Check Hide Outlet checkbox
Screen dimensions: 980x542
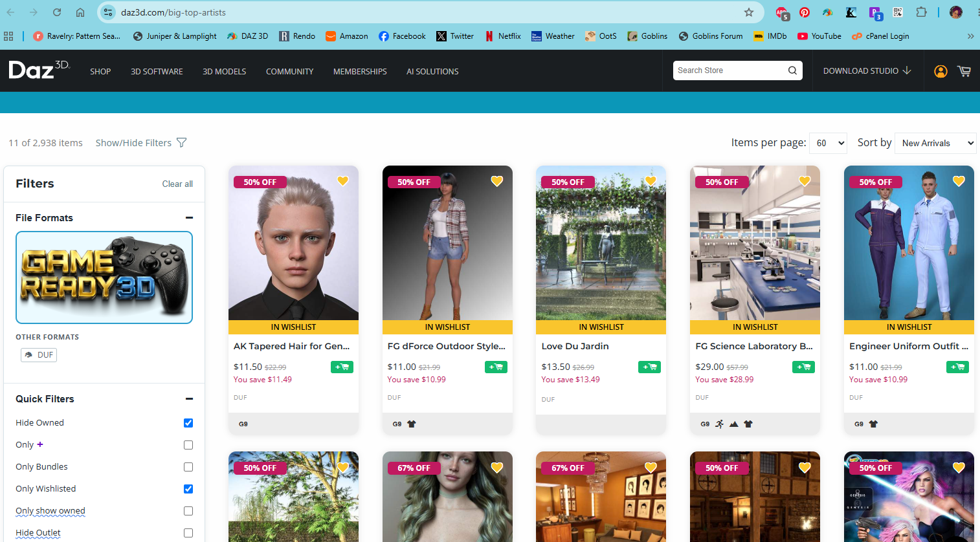[x=188, y=533]
